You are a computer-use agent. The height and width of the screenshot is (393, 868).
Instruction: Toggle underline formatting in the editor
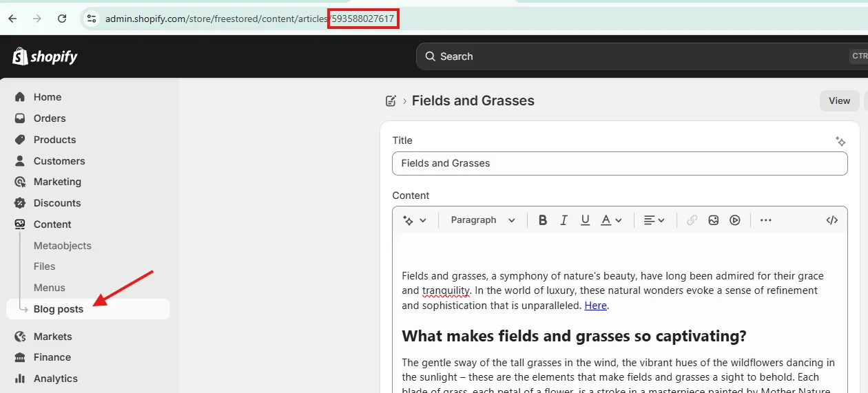click(585, 220)
